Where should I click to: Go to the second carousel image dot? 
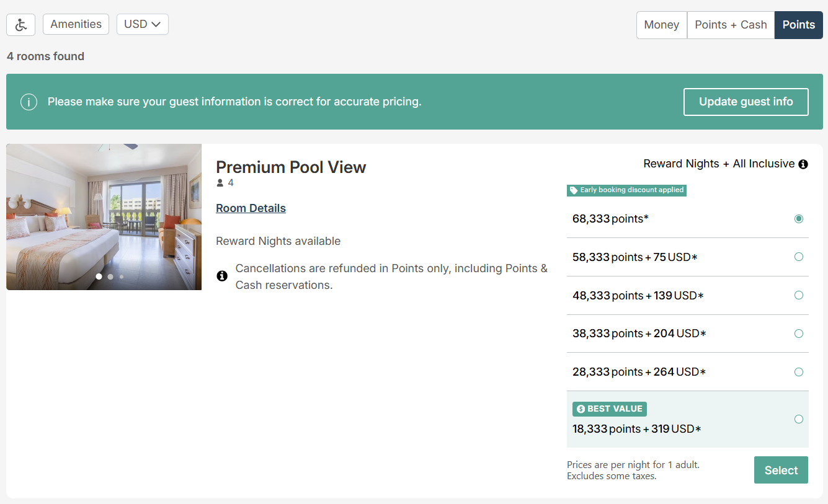(x=110, y=276)
